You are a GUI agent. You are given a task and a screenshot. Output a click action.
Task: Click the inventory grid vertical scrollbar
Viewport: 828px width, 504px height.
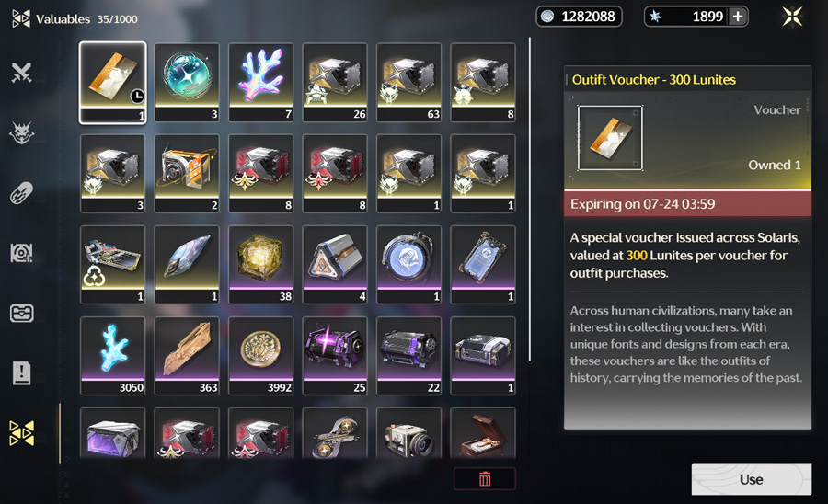pos(530,200)
